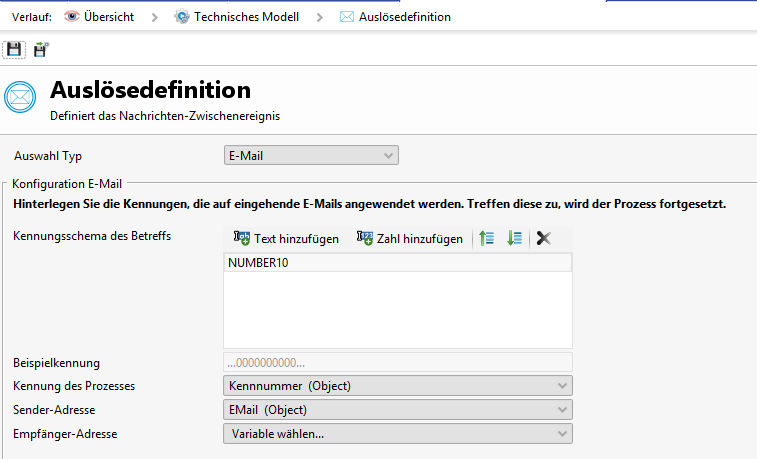Open Empfänger-Adresse 'Variable wählen...' dropdown
This screenshot has width=757, height=459.
(x=397, y=434)
